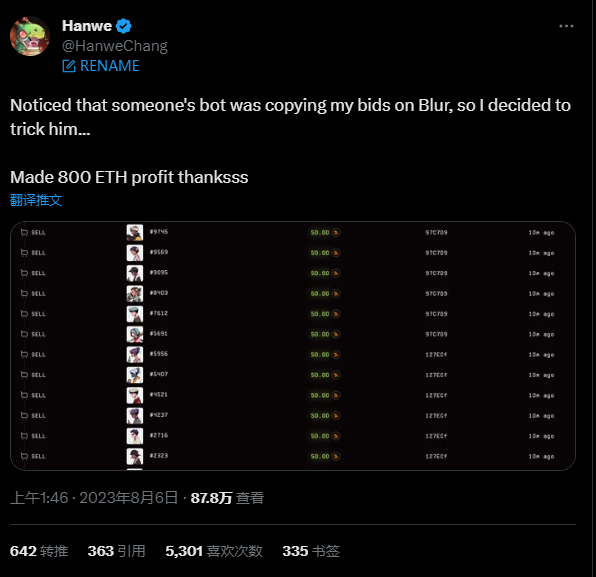View the 5,301 喜欢次数 likes list
This screenshot has width=596, height=577.
tap(214, 551)
